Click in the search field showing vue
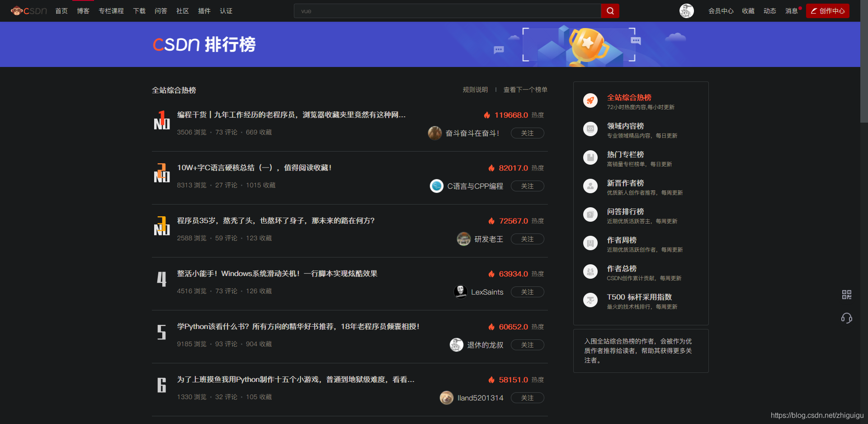The width and height of the screenshot is (868, 424). click(x=447, y=11)
